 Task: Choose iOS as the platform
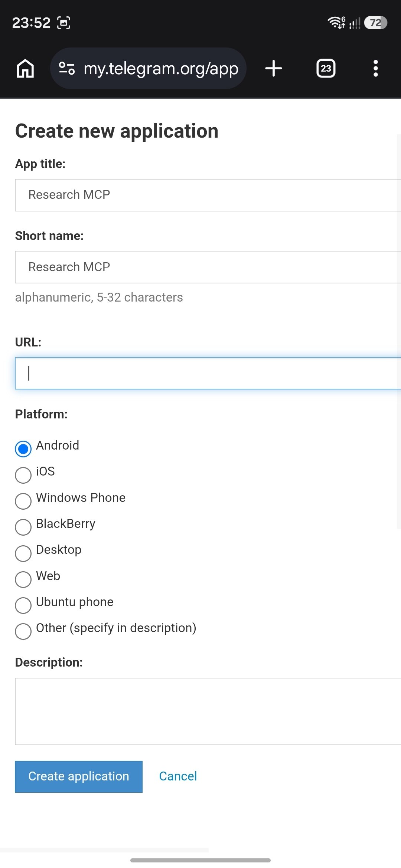23,475
